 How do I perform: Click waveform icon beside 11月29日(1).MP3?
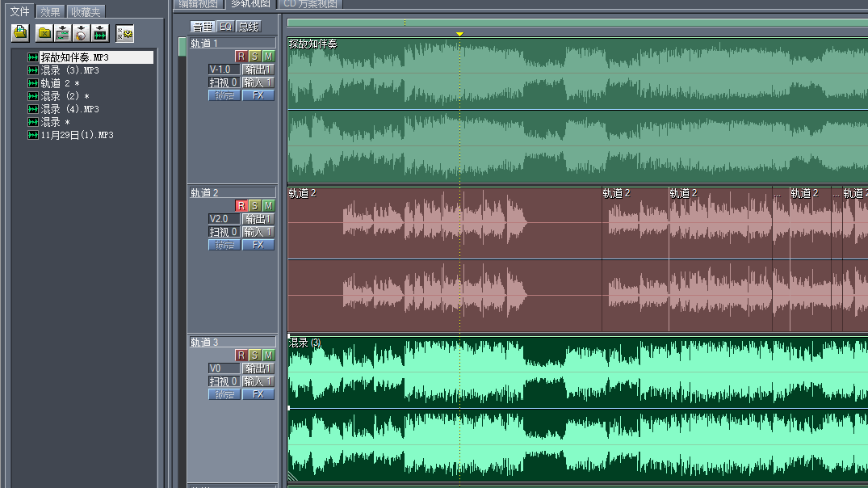[33, 135]
